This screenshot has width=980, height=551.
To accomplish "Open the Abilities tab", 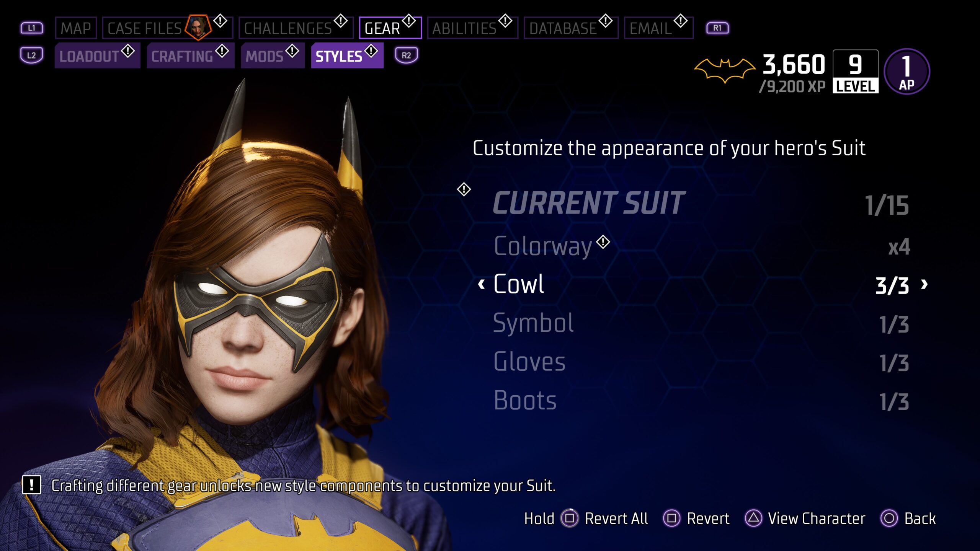I will coord(473,28).
